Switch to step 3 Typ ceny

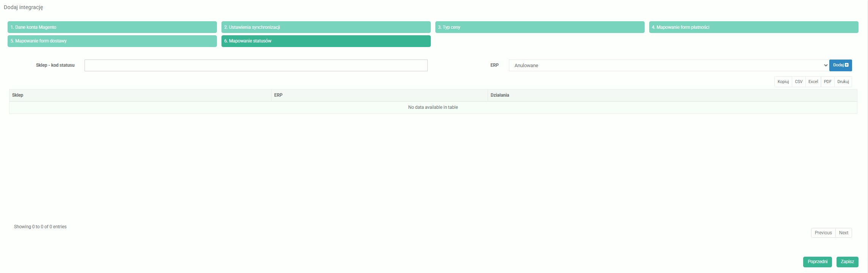540,27
